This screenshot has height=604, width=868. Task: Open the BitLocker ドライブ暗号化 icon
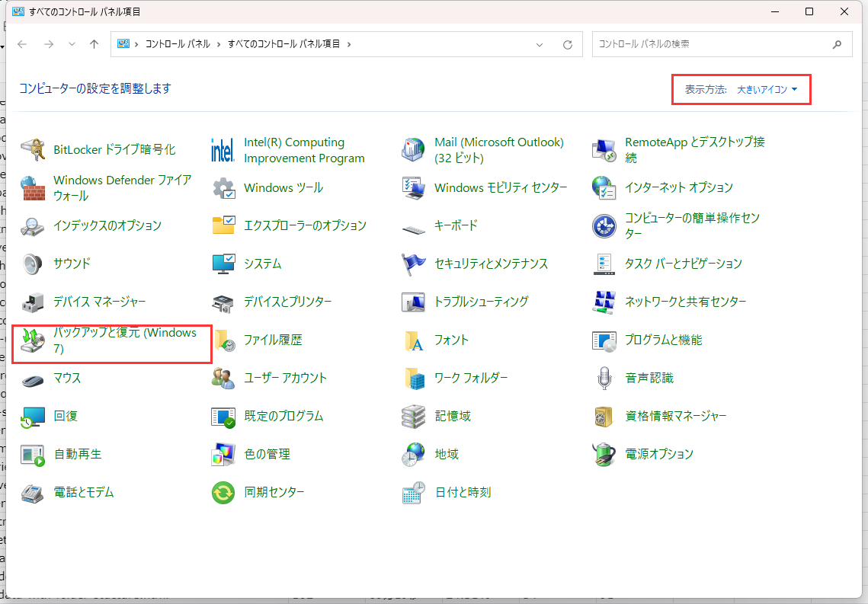click(x=33, y=150)
